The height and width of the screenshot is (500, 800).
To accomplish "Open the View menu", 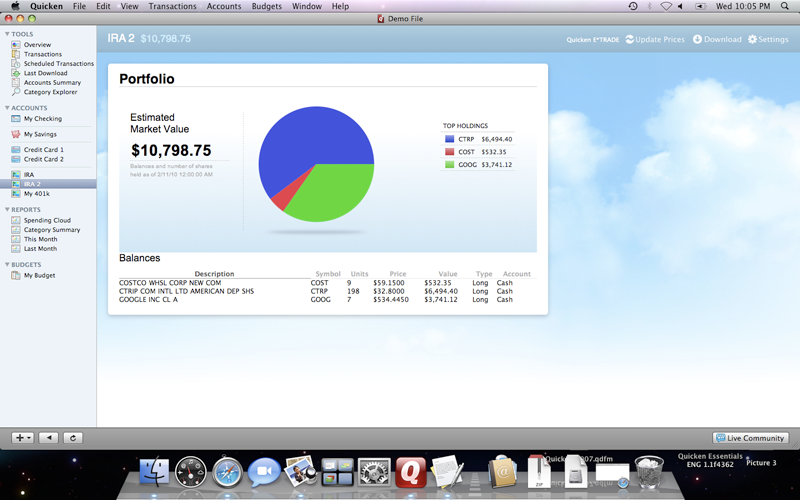I will point(129,6).
